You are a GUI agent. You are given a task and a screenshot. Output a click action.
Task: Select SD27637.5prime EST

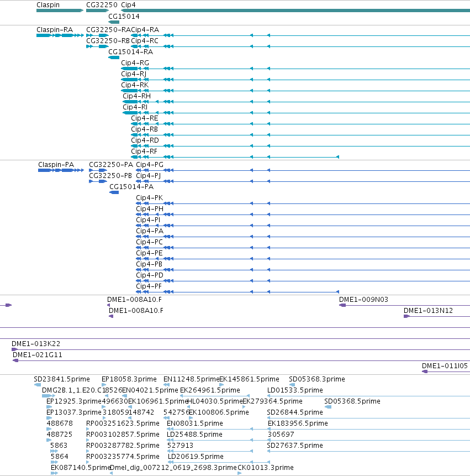coord(368,451)
